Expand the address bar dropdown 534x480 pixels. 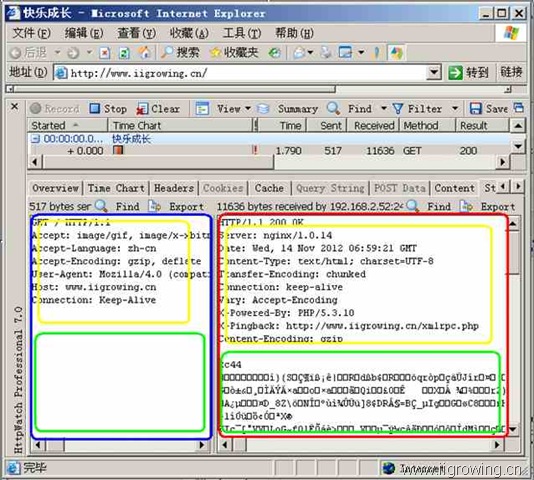434,72
